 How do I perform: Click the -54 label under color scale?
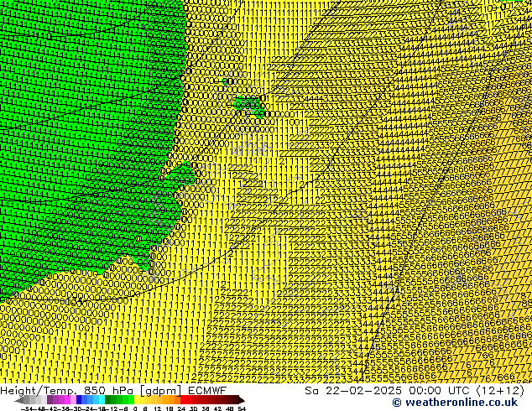click(26, 408)
